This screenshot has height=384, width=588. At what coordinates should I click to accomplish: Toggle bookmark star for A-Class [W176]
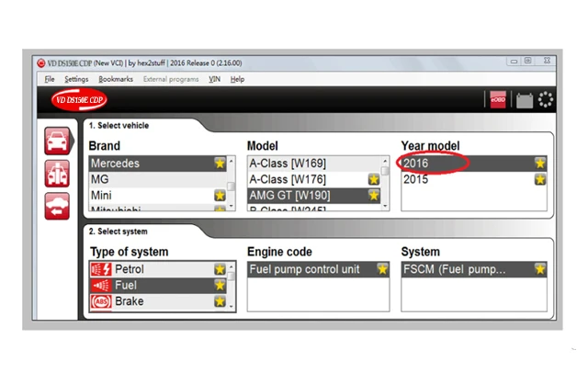[374, 179]
